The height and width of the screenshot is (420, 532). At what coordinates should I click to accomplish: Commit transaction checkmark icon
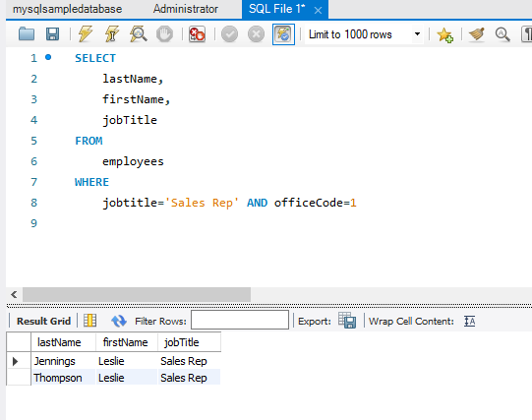pyautogui.click(x=229, y=34)
